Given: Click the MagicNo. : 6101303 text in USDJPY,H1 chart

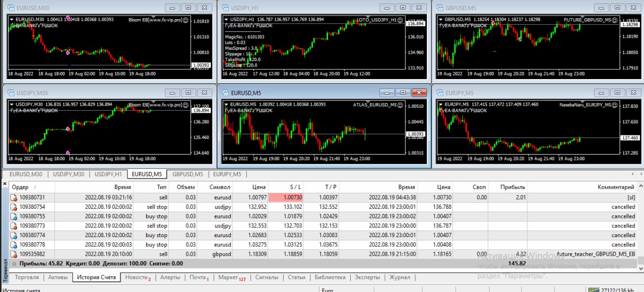Looking at the screenshot, I should [x=244, y=37].
